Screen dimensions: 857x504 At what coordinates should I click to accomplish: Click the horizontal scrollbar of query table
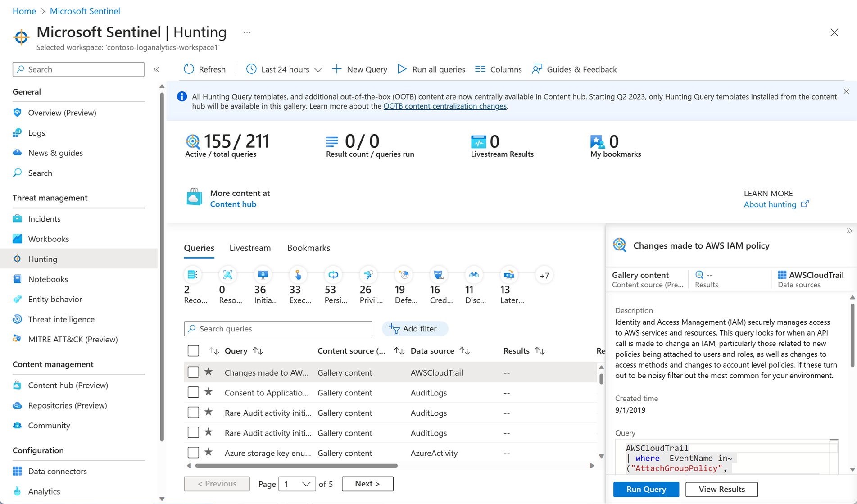click(296, 466)
